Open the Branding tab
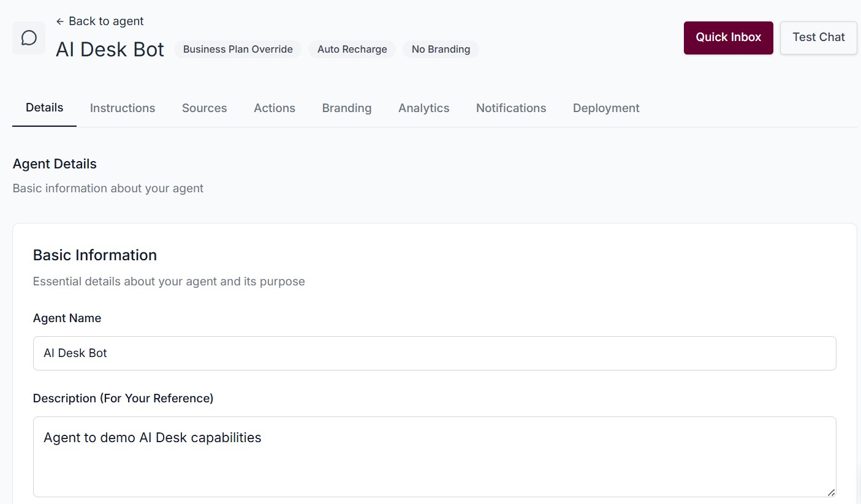 click(346, 108)
